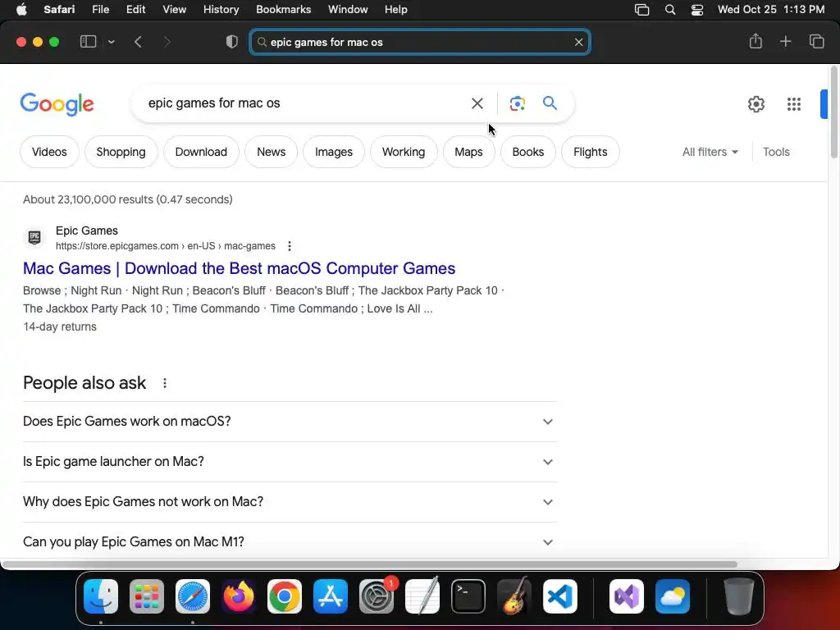
Task: Open Finder from the Dock
Action: [101, 596]
